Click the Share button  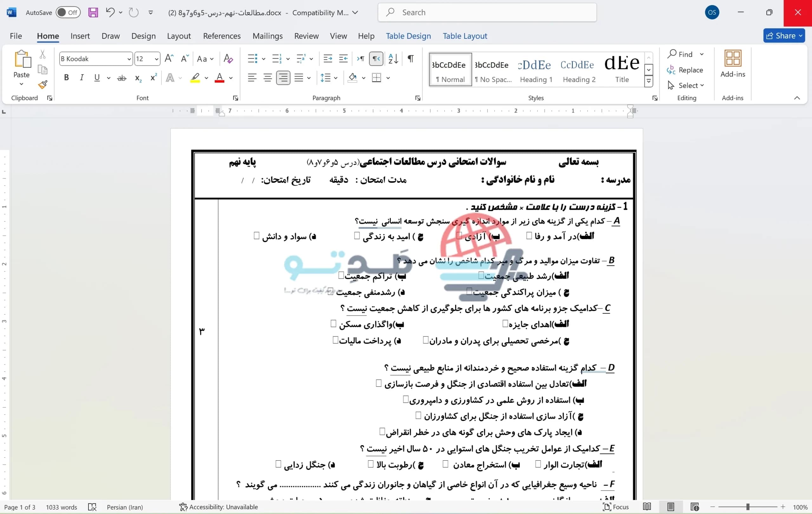pos(784,36)
